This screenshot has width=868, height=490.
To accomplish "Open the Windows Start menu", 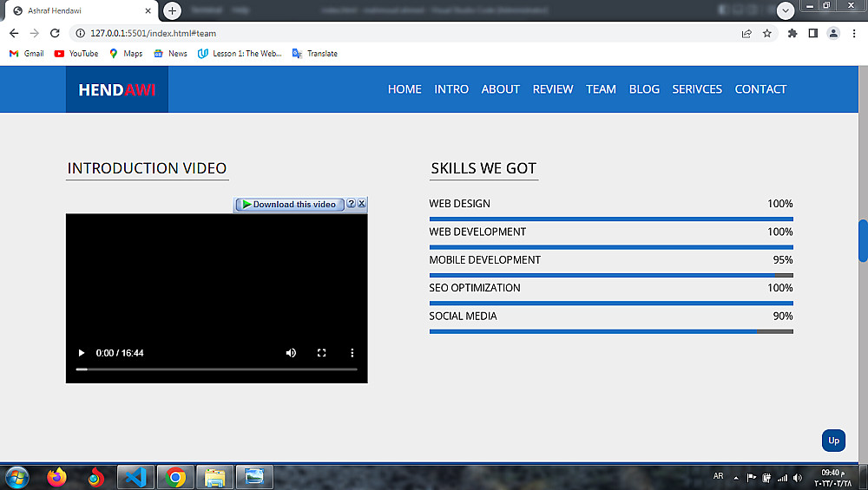I will tap(16, 477).
